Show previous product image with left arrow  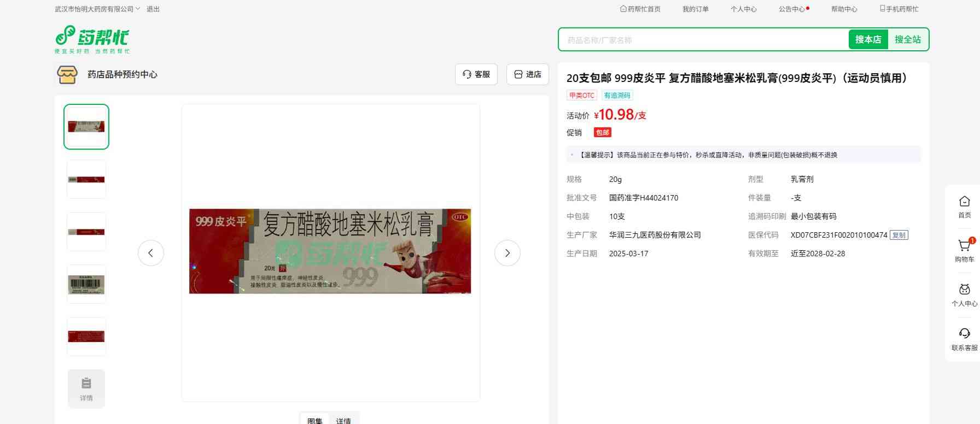[151, 253]
